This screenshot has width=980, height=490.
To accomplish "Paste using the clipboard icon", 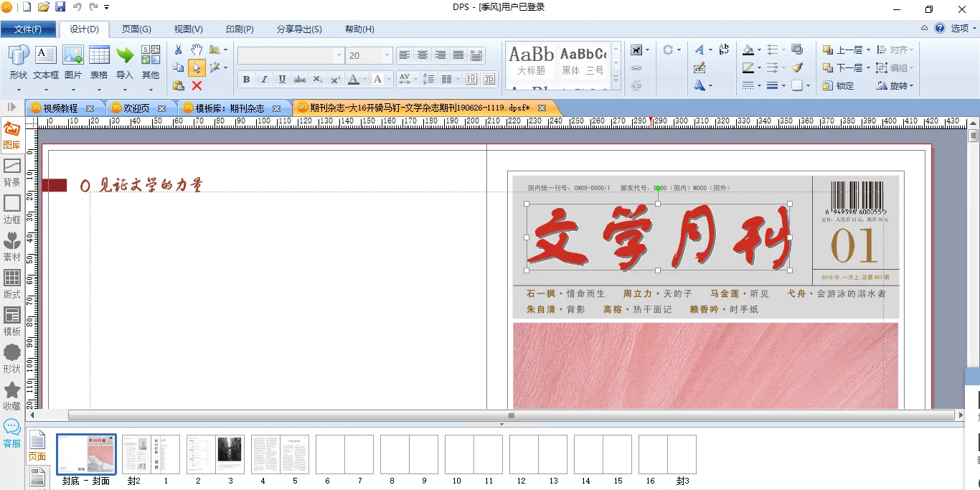I will click(179, 85).
